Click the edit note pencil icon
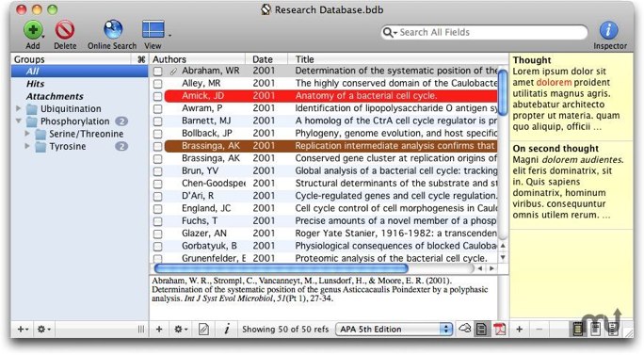644x355 pixels. (203, 330)
